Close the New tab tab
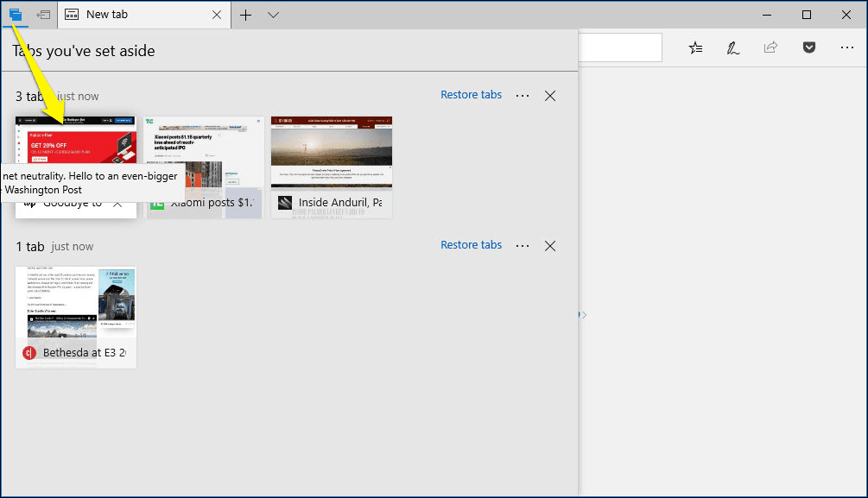The height and width of the screenshot is (498, 868). click(x=217, y=15)
